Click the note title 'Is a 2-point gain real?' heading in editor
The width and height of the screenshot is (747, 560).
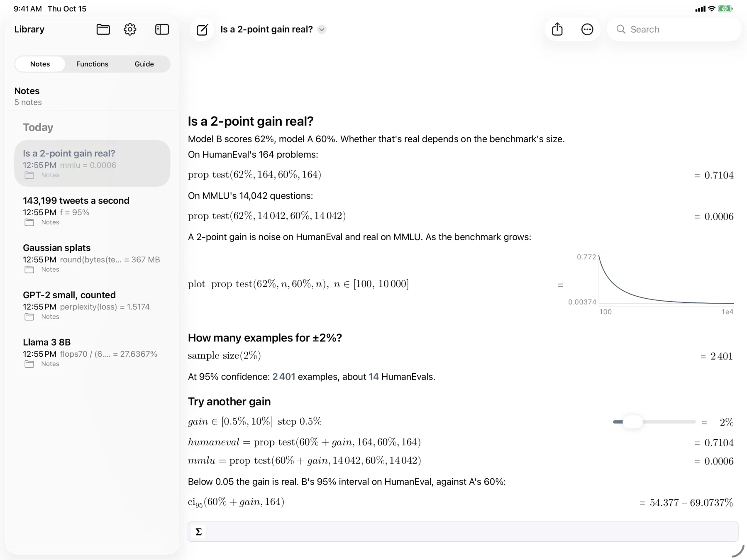[x=251, y=121]
